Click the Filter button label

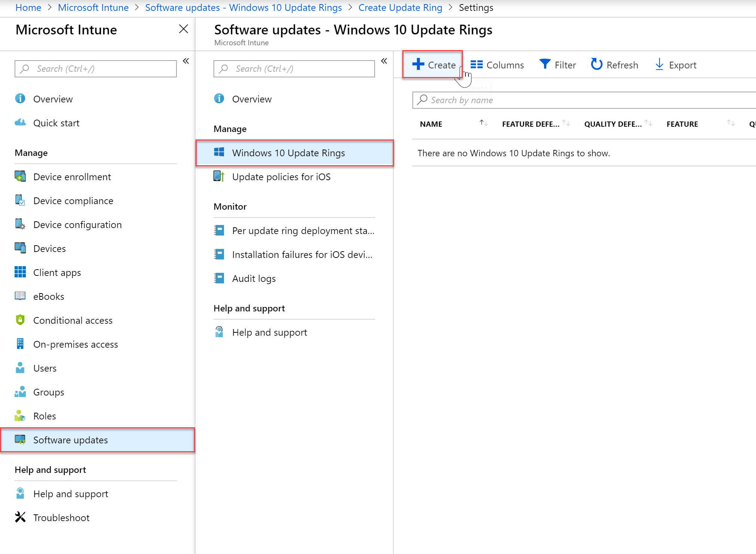click(x=565, y=65)
